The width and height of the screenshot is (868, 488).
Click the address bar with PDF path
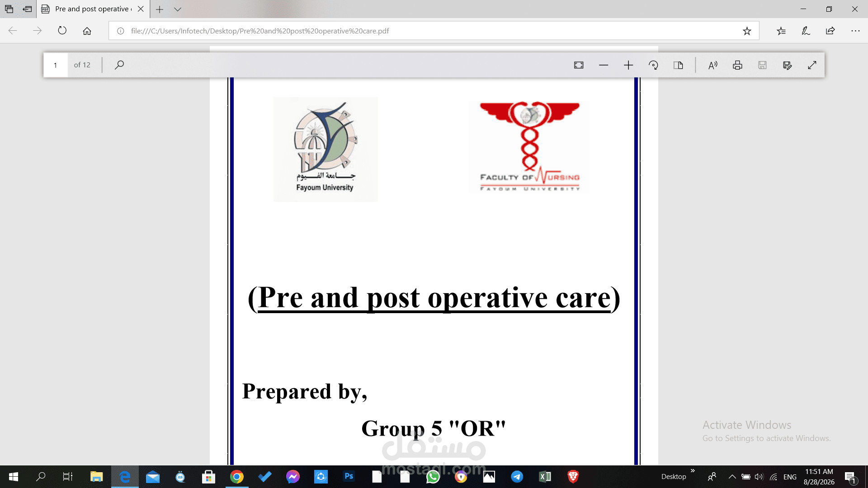(434, 31)
